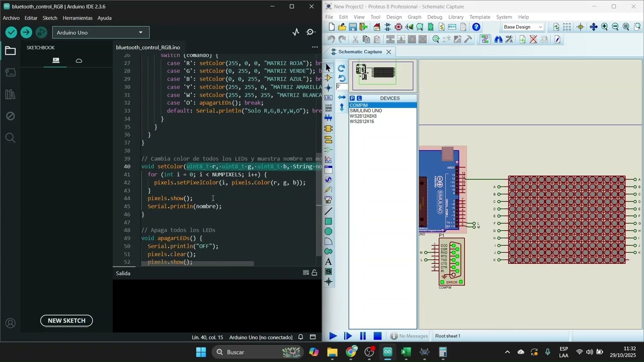Start the Proteus simulation with Play
This screenshot has height=362, width=644.
point(333,336)
